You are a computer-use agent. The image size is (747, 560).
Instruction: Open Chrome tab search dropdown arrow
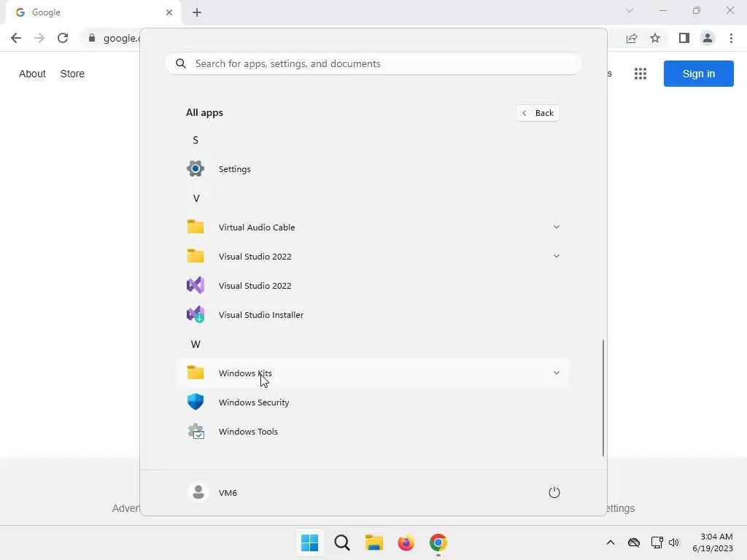[630, 10]
